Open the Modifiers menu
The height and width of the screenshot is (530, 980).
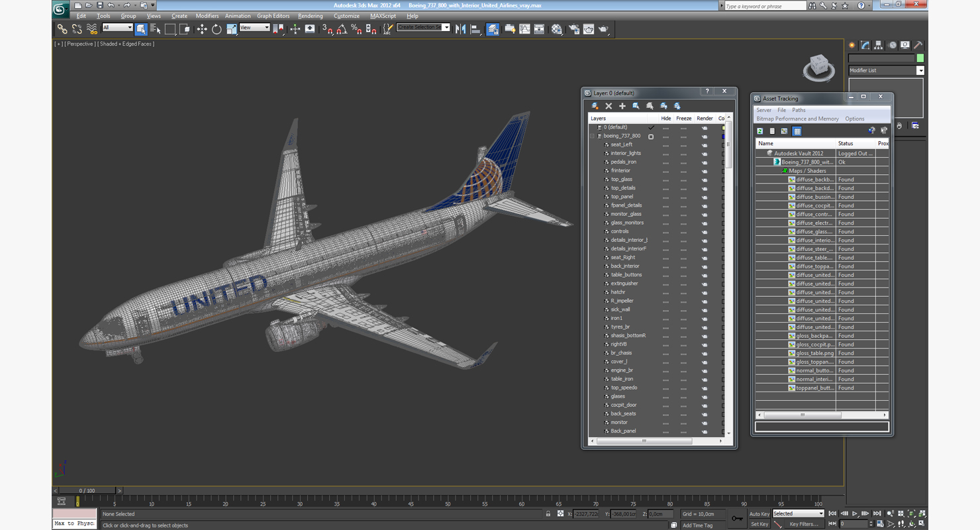tap(207, 16)
